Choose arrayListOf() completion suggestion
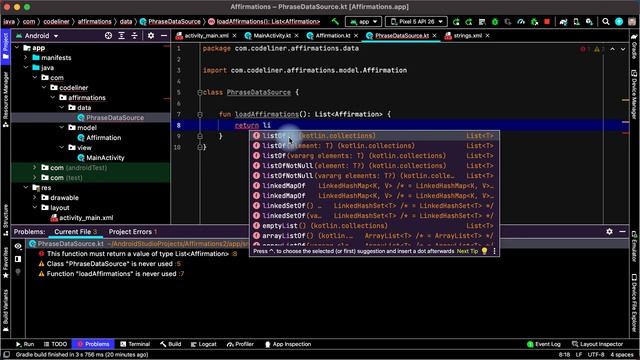Screen dimensions: 640x360 coord(373,236)
